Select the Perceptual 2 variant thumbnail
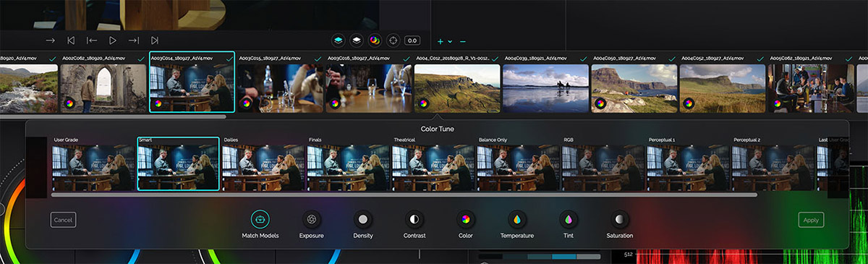 773,168
